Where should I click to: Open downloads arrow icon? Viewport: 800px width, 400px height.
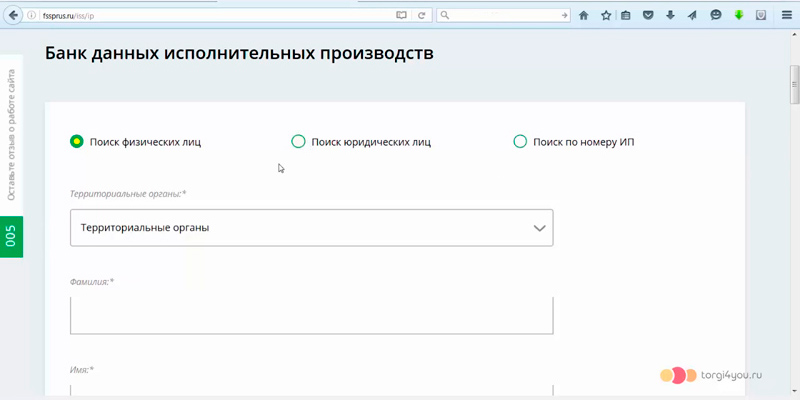tap(670, 16)
